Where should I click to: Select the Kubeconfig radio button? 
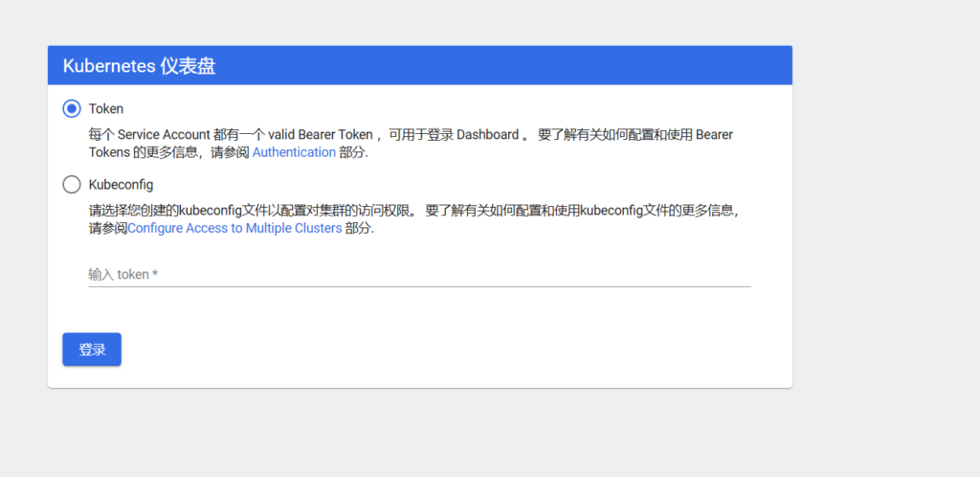point(72,184)
